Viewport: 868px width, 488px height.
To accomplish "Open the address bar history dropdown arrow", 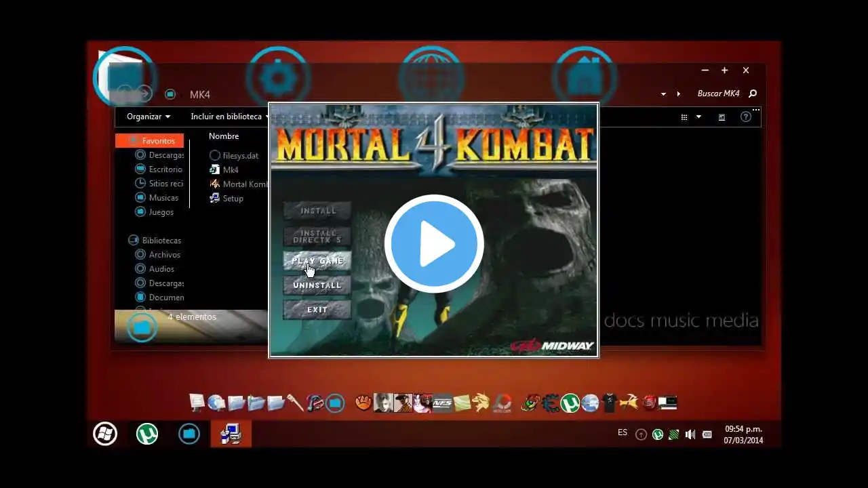I will tap(663, 94).
